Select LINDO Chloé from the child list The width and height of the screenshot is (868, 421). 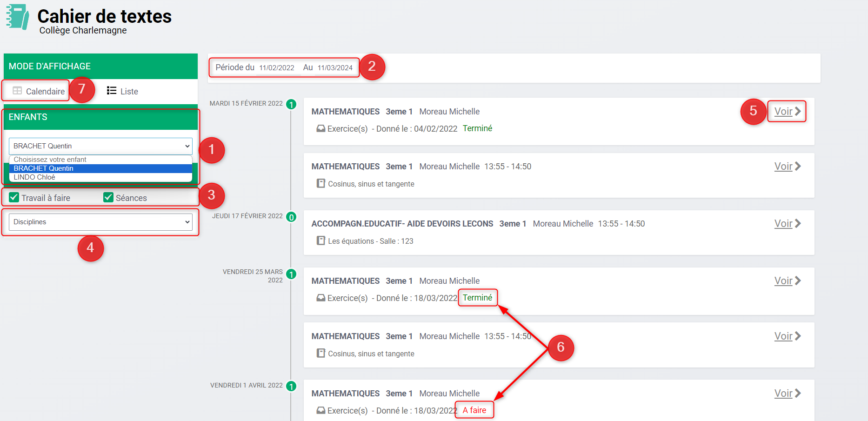[34, 177]
